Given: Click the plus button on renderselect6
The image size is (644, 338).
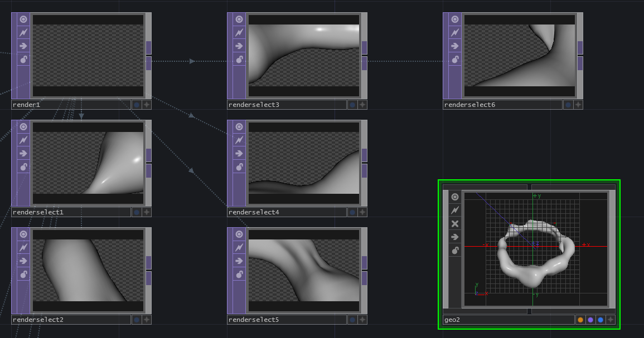Looking at the screenshot, I should coord(578,105).
